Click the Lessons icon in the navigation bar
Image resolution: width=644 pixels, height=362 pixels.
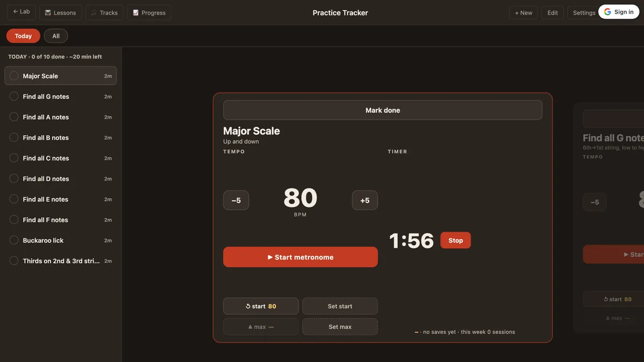pos(48,13)
